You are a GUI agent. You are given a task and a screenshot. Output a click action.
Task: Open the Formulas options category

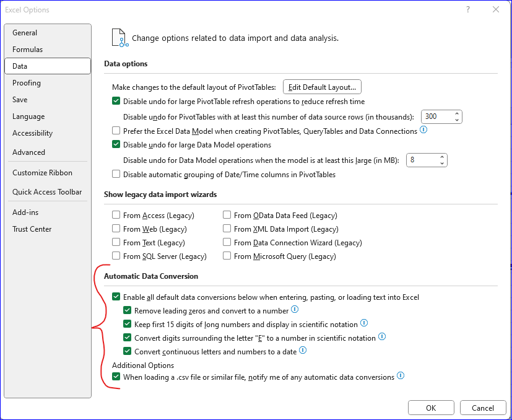point(48,50)
